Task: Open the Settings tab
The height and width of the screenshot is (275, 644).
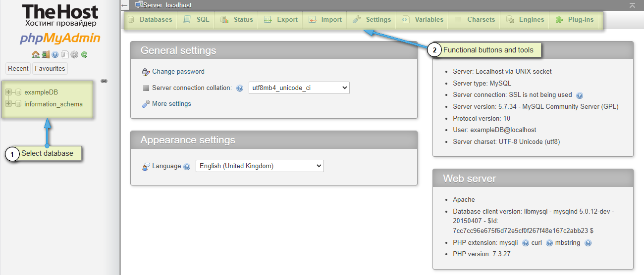Action: [372, 20]
